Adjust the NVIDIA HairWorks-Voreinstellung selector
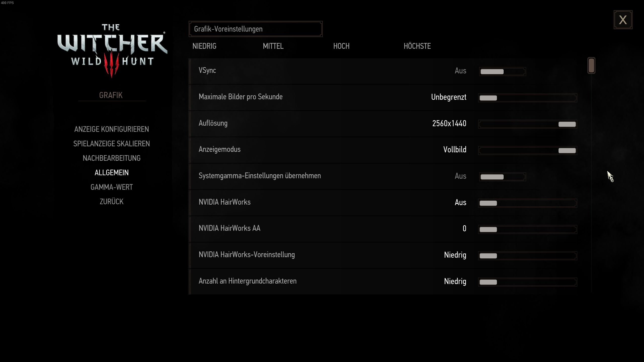This screenshot has height=362, width=644. tap(527, 256)
